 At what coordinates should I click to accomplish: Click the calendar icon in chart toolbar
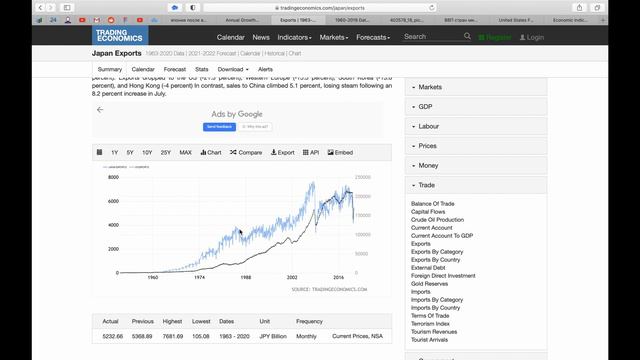(99, 152)
